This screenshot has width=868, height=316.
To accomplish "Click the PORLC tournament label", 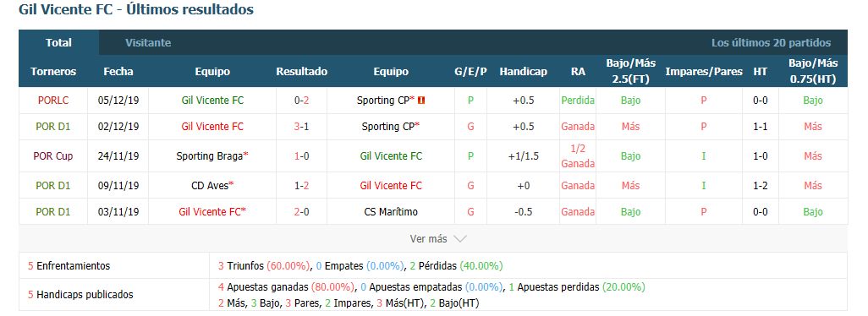I will point(53,101).
